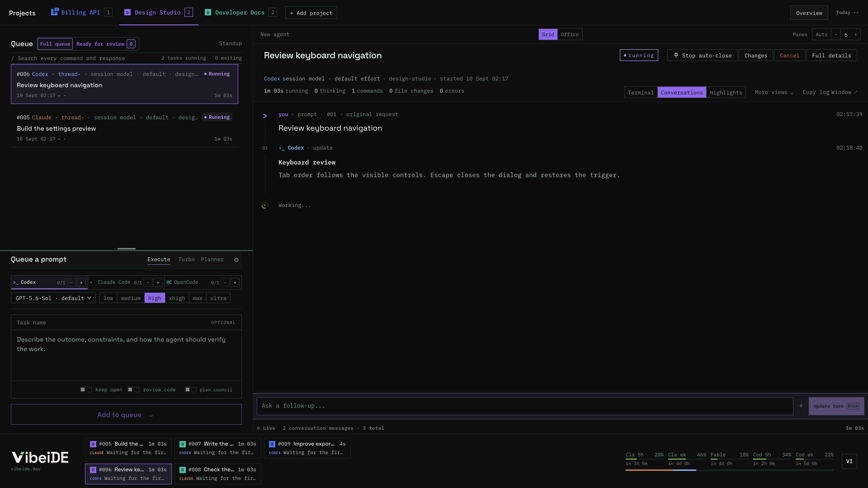Show the Ready for review filter
Image resolution: width=868 pixels, height=488 pixels.
106,44
